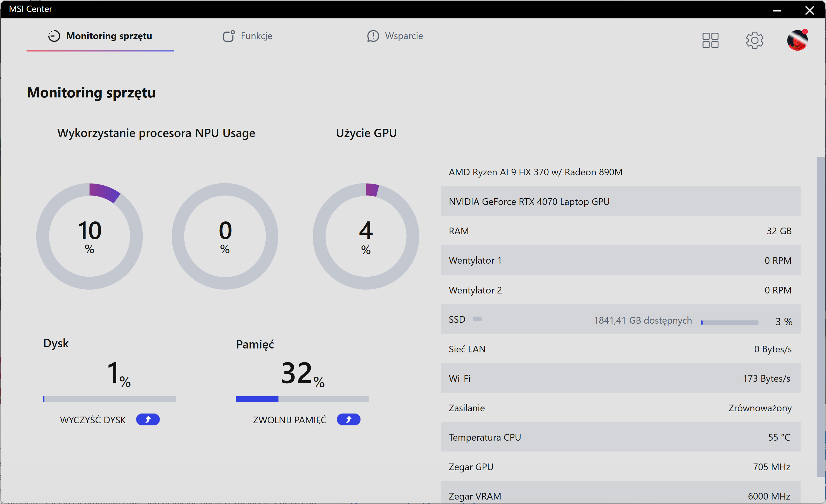Viewport: 826px width, 504px height.
Task: Open the grid view icon
Action: coord(710,40)
